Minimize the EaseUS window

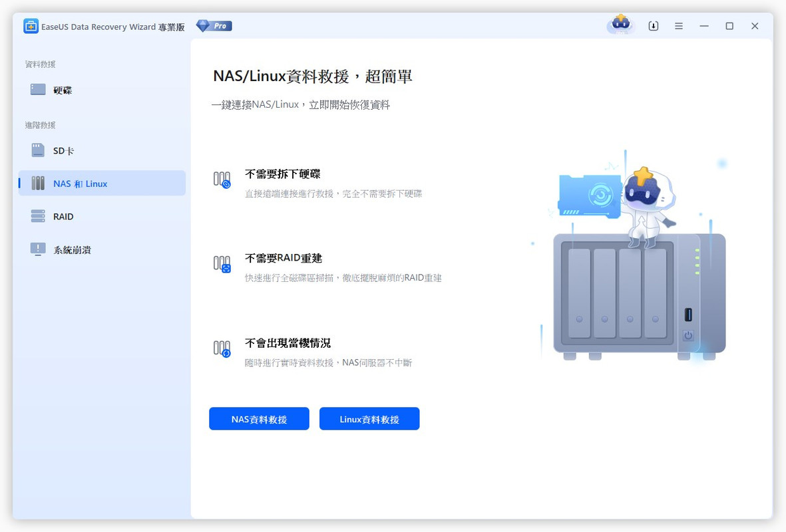tap(704, 26)
